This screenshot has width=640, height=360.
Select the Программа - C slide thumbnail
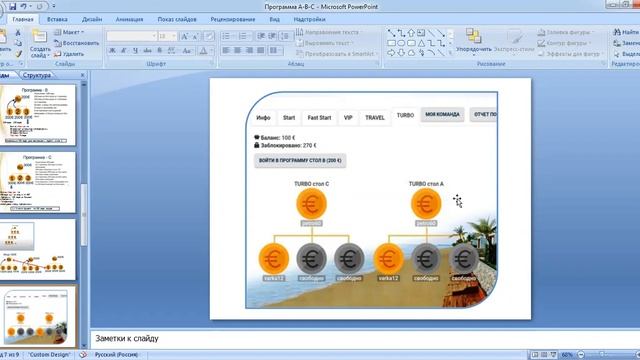[38, 182]
